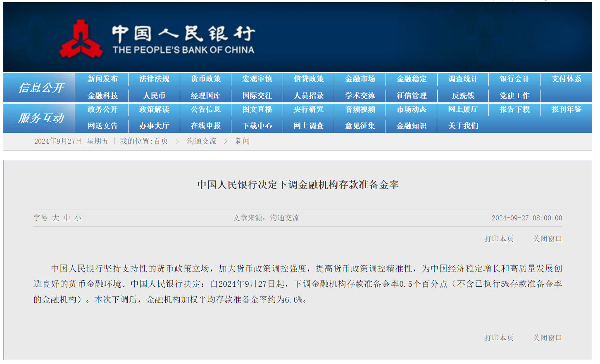Screen dimensions: 600x364
Task: Select 网上调查 in the navigation
Action: pyautogui.click(x=309, y=126)
